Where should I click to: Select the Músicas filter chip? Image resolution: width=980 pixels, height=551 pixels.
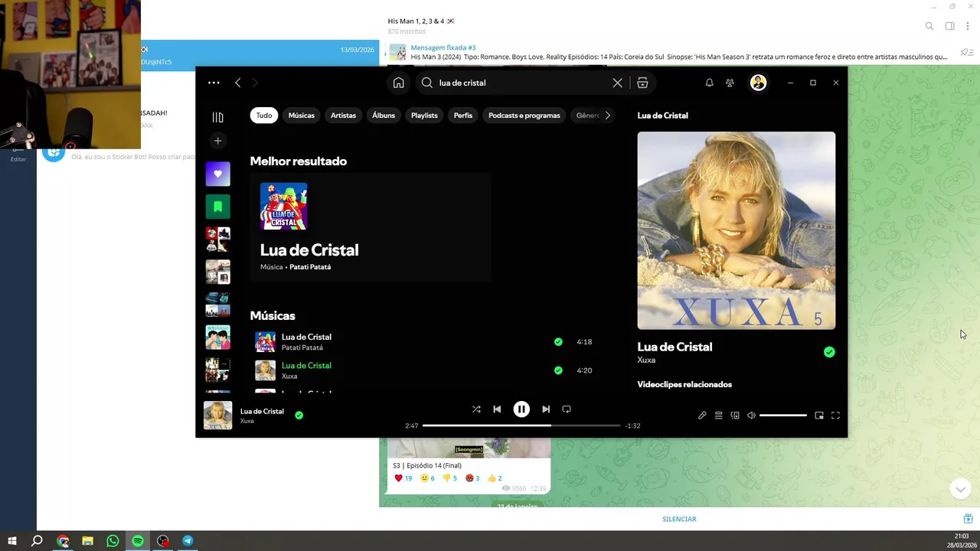click(301, 116)
